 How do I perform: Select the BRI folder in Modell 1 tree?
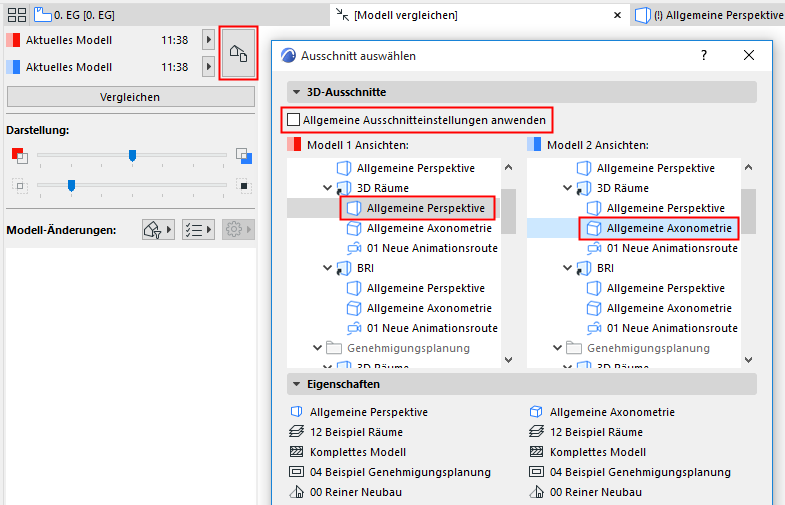click(x=365, y=268)
